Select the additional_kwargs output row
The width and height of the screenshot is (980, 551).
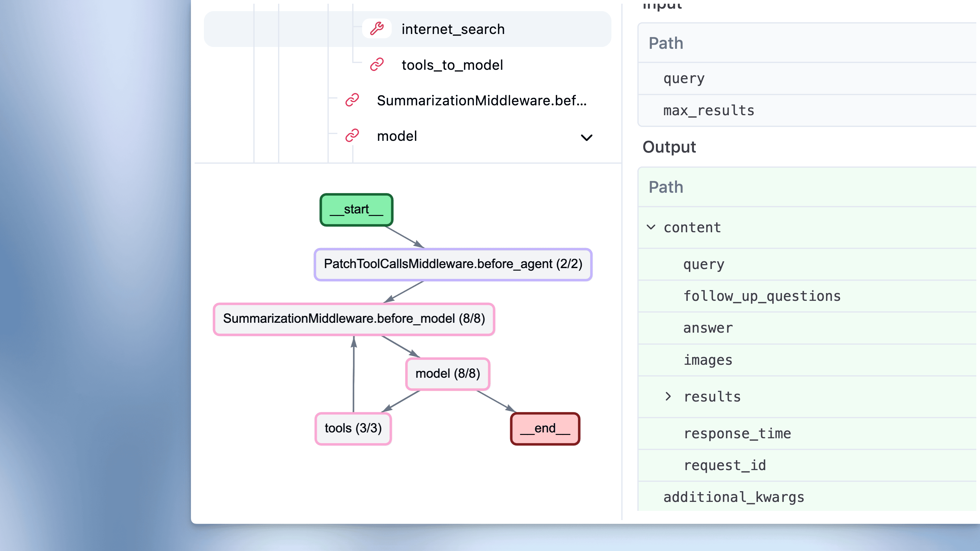733,497
